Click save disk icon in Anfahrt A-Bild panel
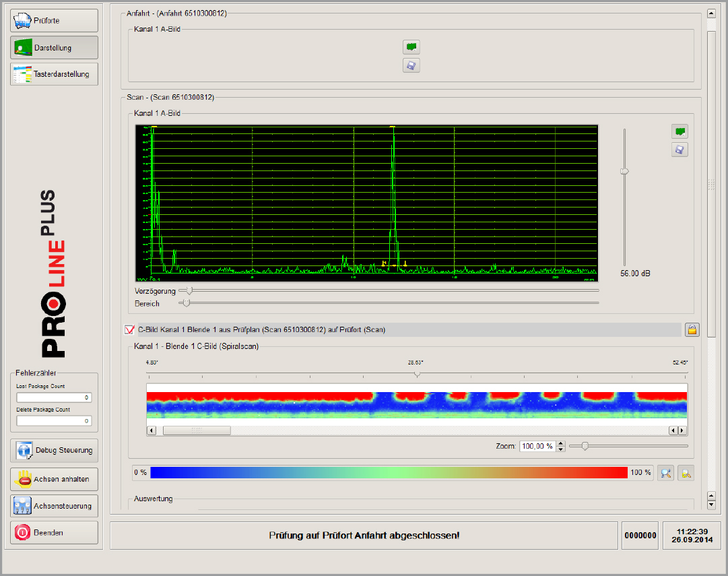The width and height of the screenshot is (728, 576). (x=411, y=65)
